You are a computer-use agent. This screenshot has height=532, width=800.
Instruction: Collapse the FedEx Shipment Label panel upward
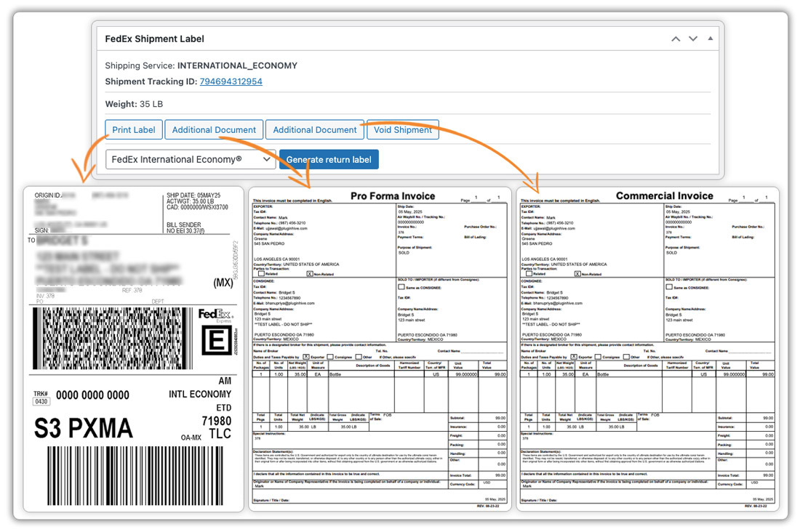pos(675,38)
